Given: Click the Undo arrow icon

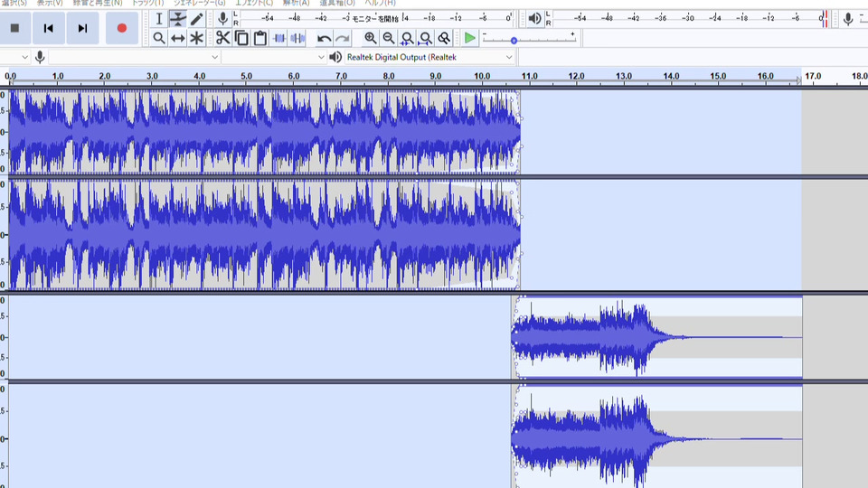Looking at the screenshot, I should pos(324,38).
